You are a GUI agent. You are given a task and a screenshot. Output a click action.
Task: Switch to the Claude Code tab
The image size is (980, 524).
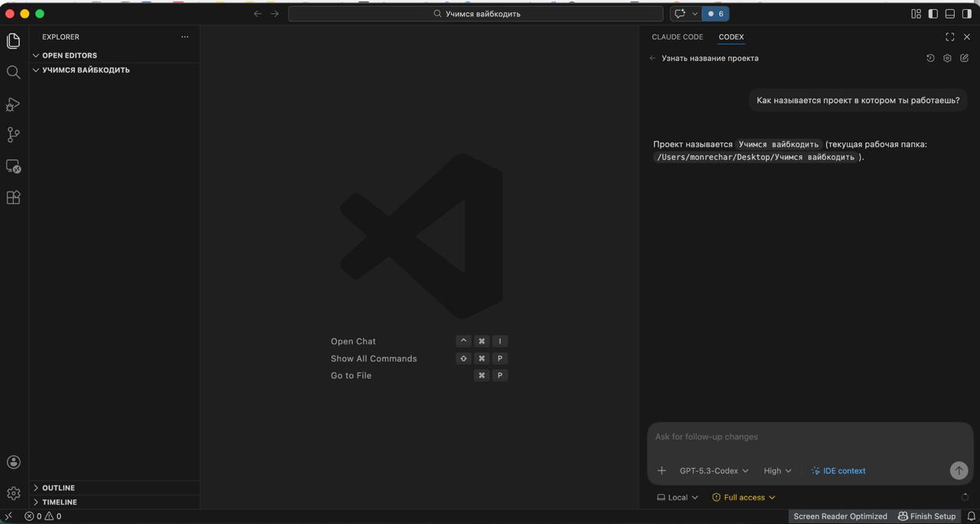677,37
